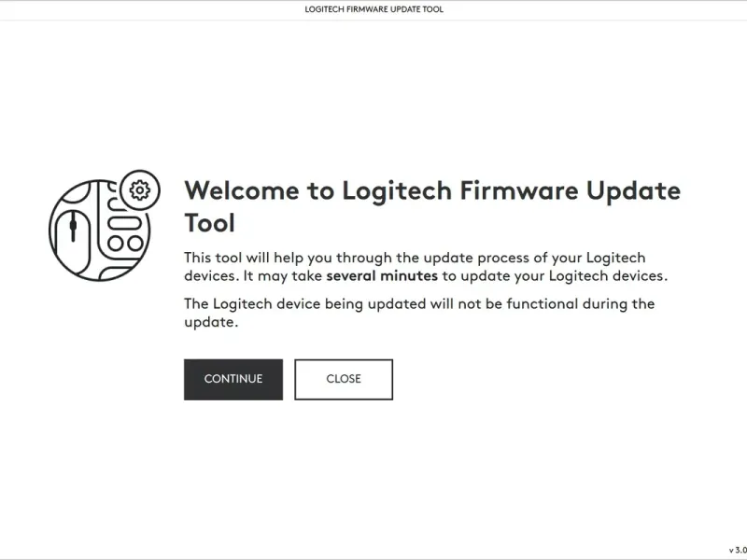This screenshot has height=560, width=747.
Task: Click the right round key in illustration
Action: [135, 244]
